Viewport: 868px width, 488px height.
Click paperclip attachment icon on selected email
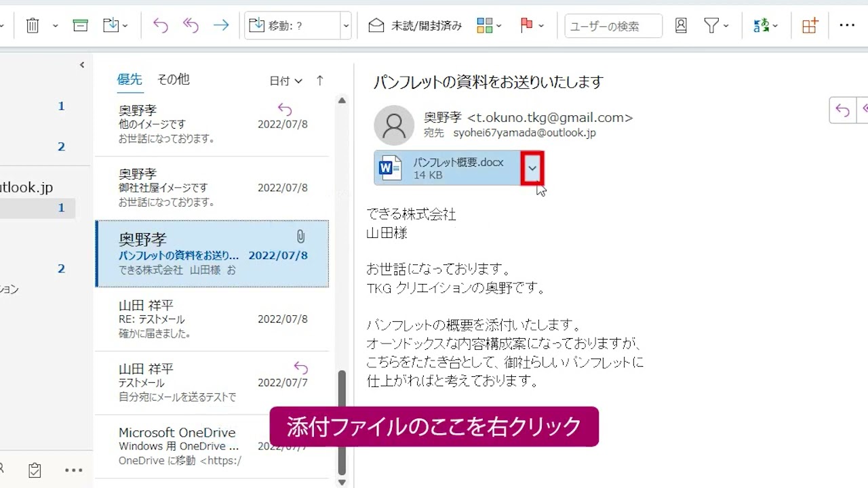[300, 237]
